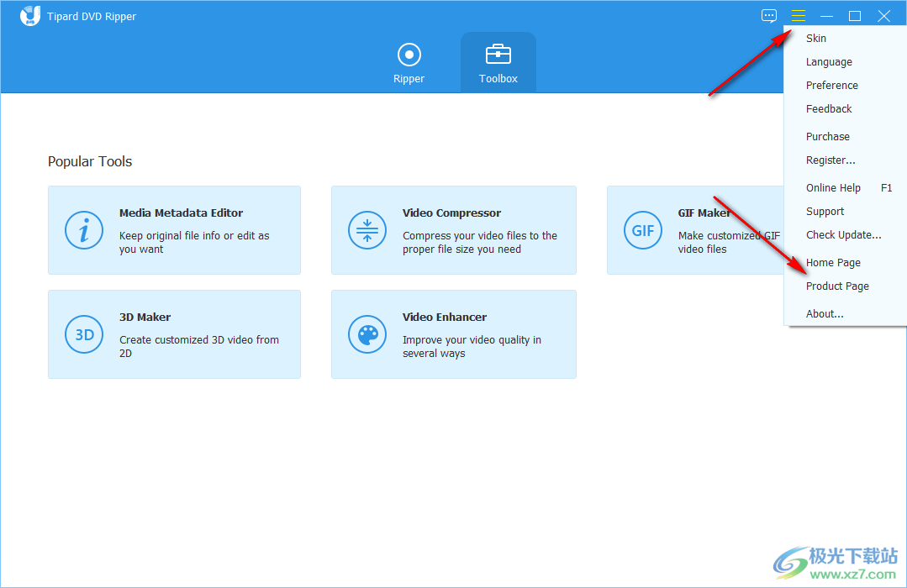The image size is (907, 588).
Task: Select Purchase from the menu
Action: [x=828, y=137]
